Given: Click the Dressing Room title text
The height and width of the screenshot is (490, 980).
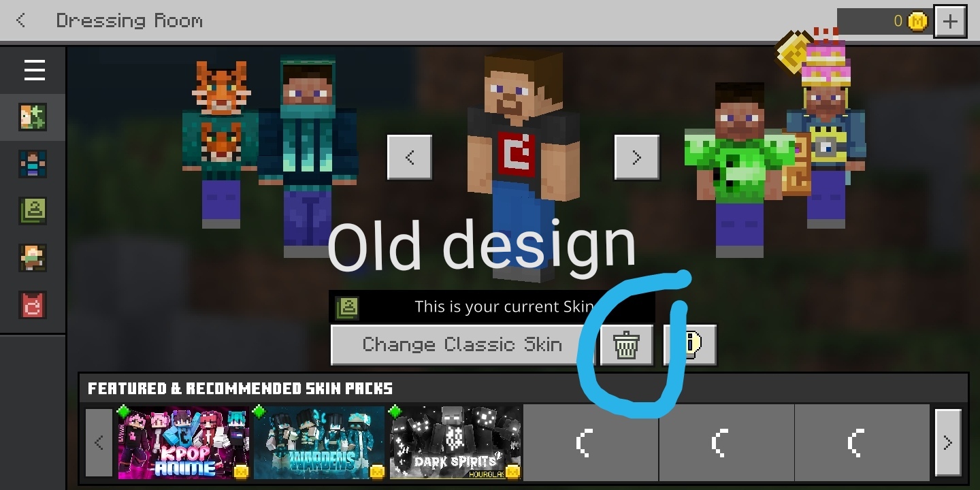Looking at the screenshot, I should tap(129, 20).
